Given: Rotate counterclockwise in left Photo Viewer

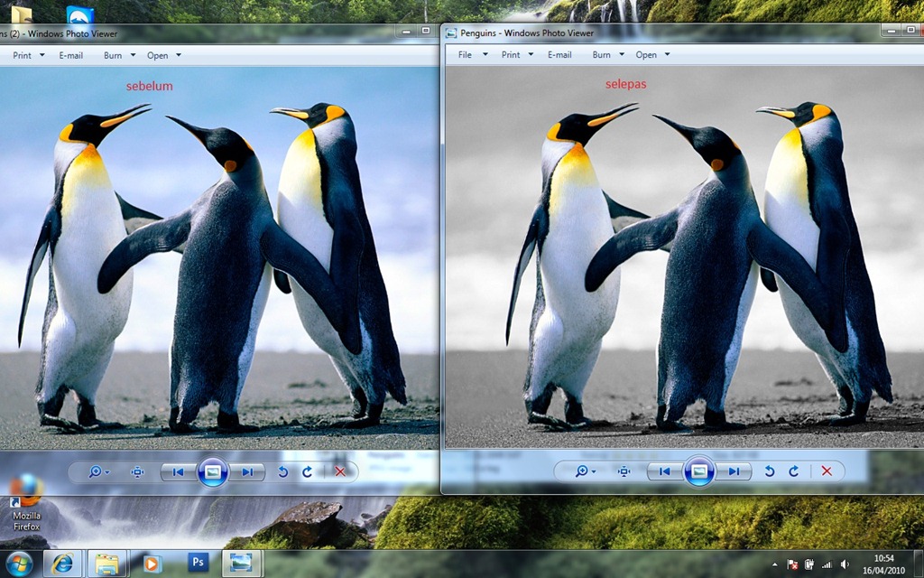Looking at the screenshot, I should tap(282, 471).
